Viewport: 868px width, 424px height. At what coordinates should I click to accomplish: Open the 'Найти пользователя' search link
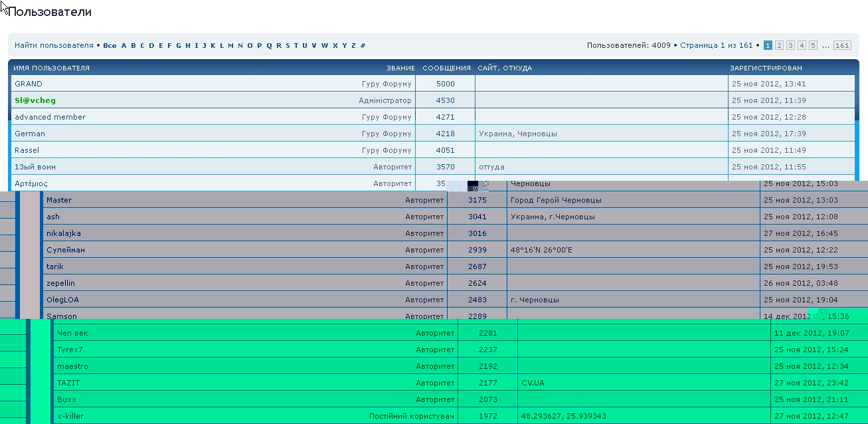point(54,46)
